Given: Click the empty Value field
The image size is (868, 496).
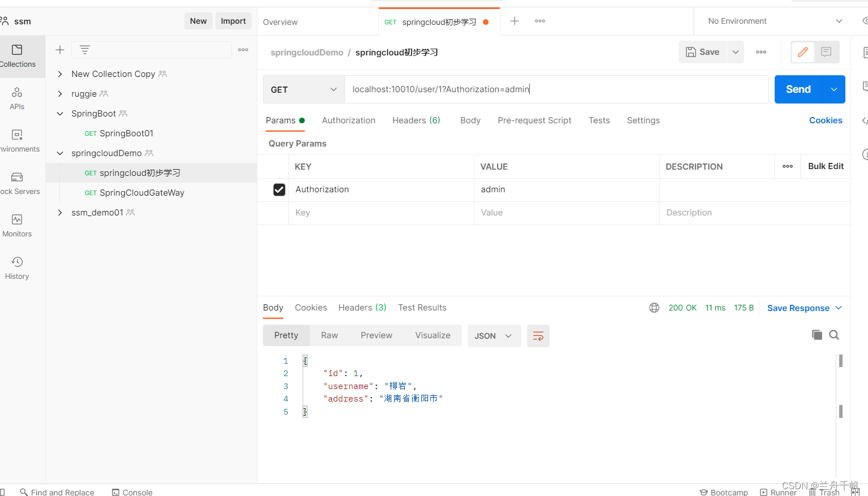Looking at the screenshot, I should (567, 213).
